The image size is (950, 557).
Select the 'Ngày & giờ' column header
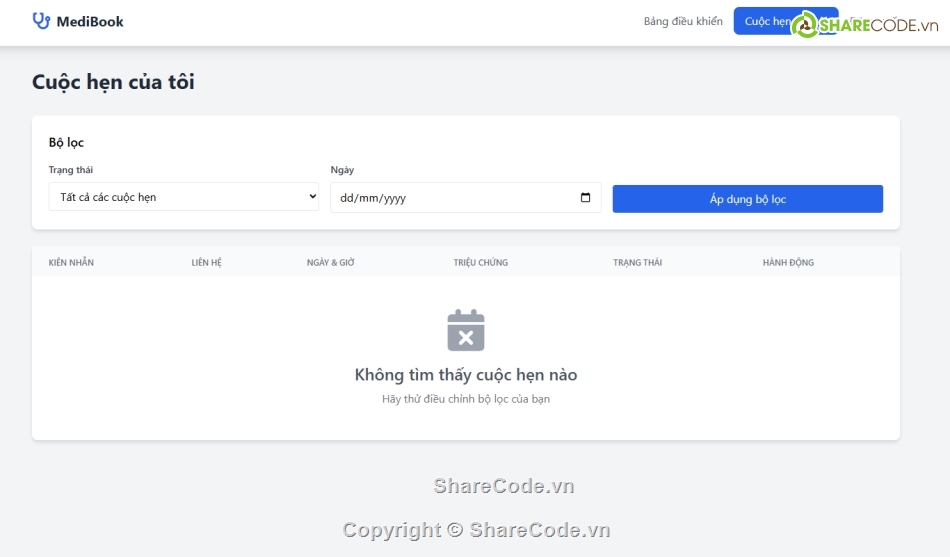(331, 263)
